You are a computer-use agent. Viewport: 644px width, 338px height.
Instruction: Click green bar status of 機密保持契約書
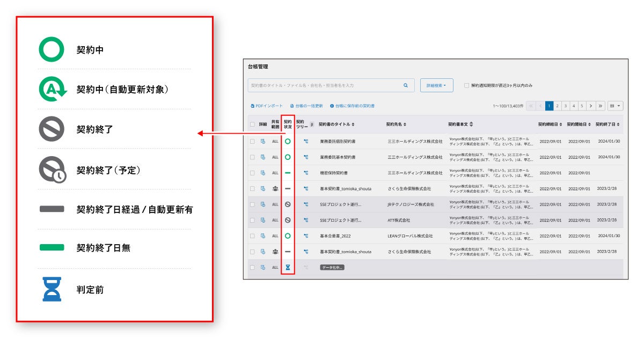288,173
